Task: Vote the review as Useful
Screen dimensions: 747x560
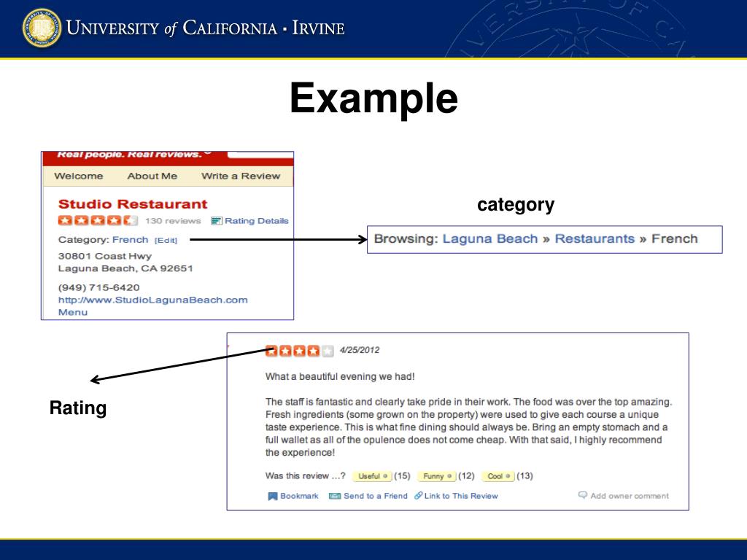Action: pos(372,476)
